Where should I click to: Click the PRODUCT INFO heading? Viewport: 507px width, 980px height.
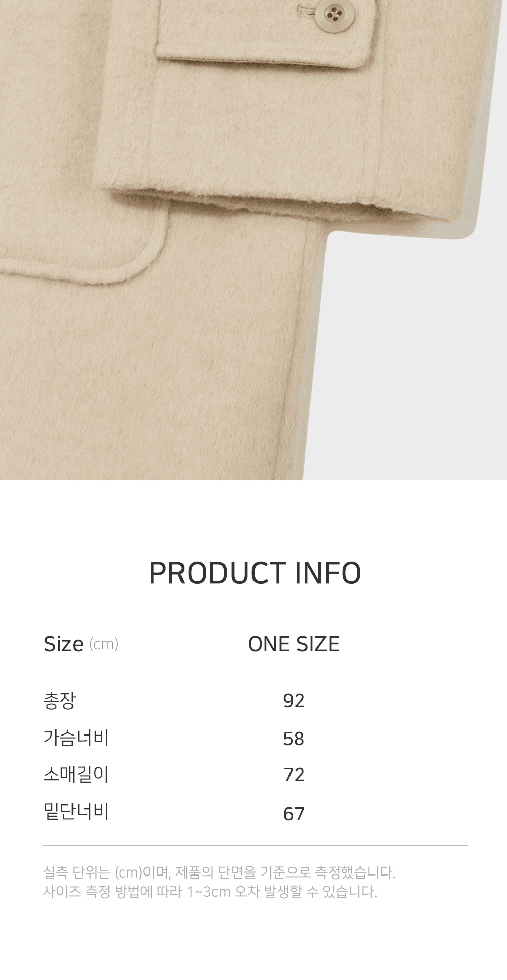(x=255, y=573)
